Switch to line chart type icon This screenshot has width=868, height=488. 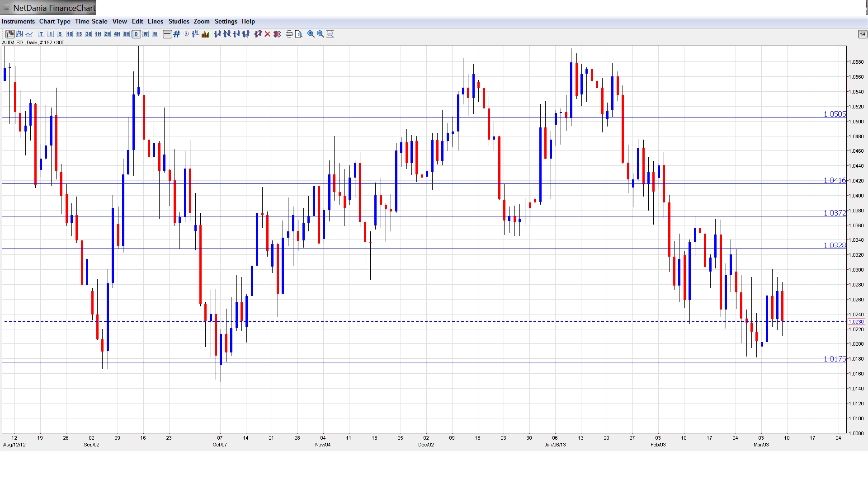click(x=29, y=34)
